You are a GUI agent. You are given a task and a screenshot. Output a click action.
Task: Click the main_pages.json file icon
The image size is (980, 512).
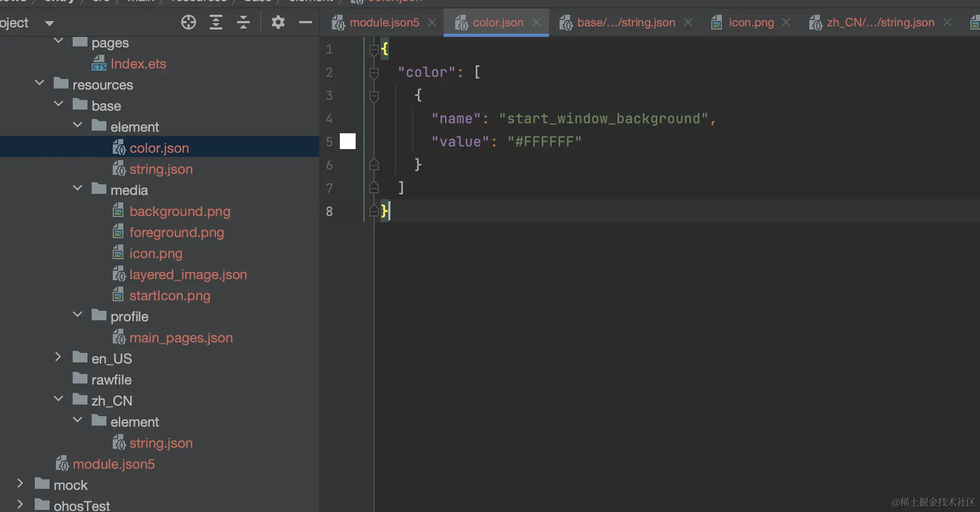[x=119, y=337]
